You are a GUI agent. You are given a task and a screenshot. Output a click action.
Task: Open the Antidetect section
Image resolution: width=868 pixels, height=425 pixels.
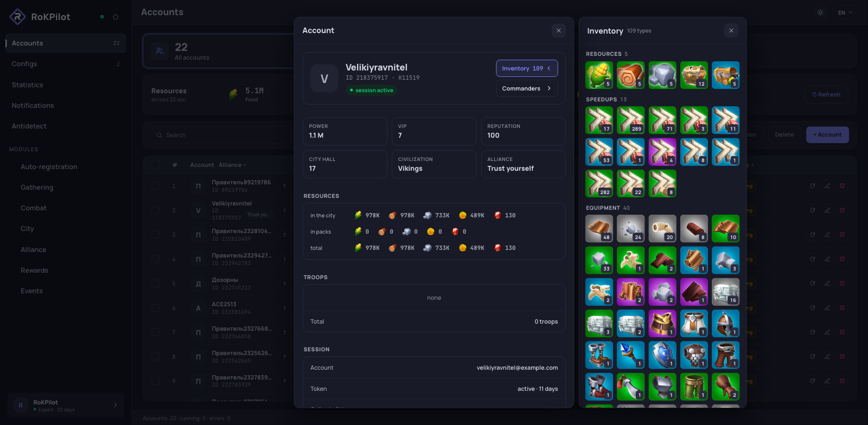(x=66, y=126)
